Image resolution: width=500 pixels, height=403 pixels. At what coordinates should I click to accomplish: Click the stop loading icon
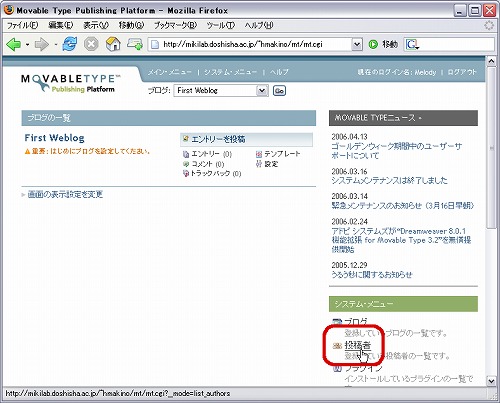[91, 44]
